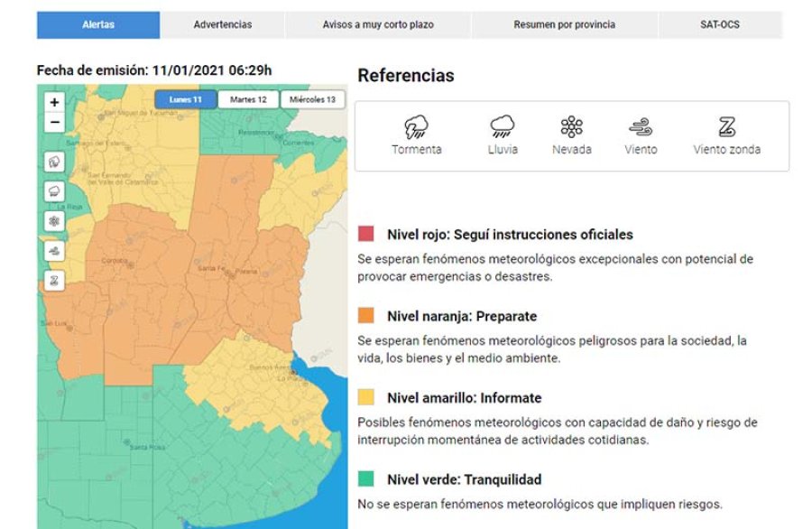Viewport: 812px width, 529px height.
Task: Click the orange Nivel naranja color swatch
Action: [x=366, y=316]
